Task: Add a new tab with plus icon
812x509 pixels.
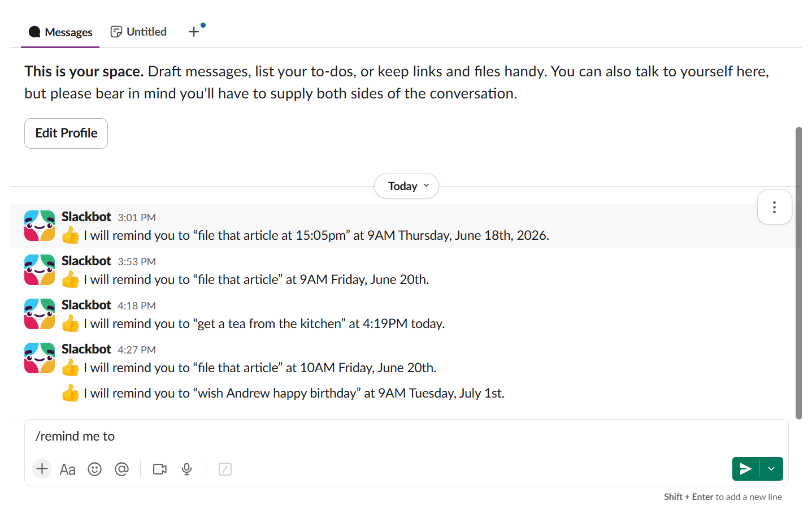Action: [x=194, y=32]
